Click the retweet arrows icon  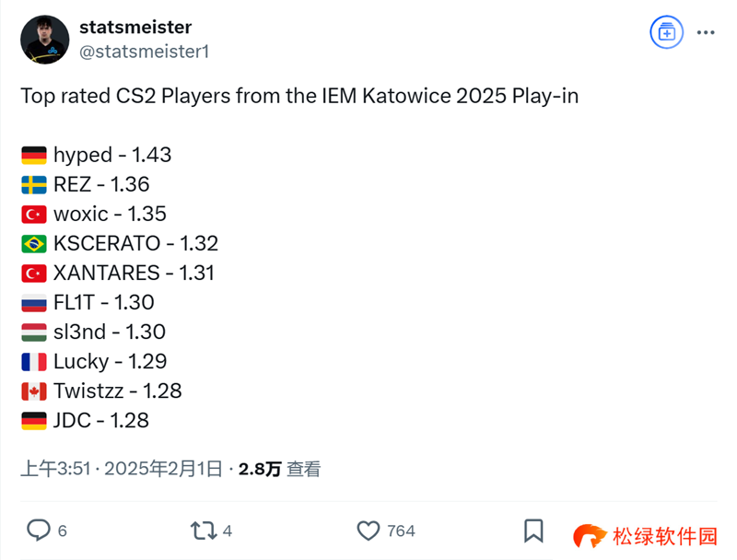[202, 531]
